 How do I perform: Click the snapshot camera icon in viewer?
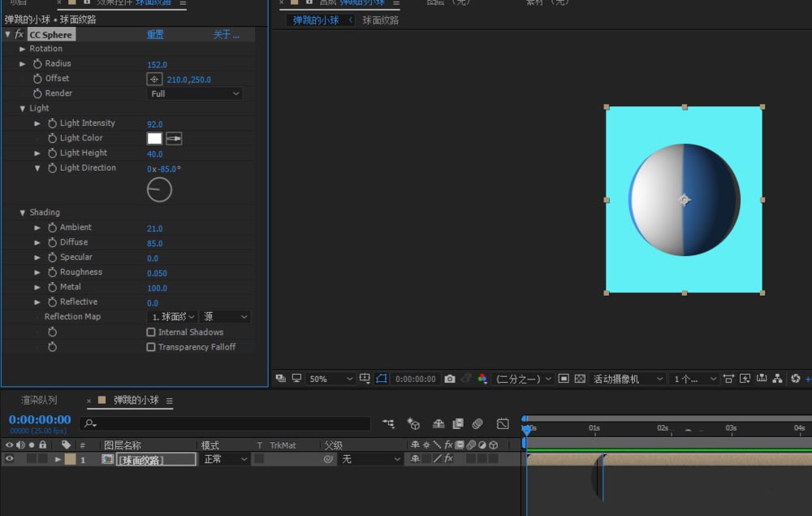[450, 379]
